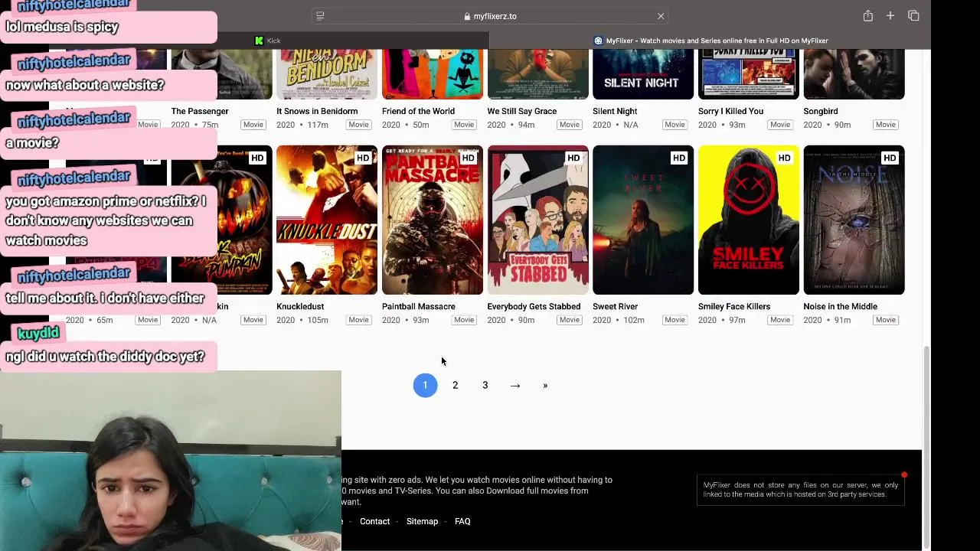Click Movie tag under Knuckledust
The width and height of the screenshot is (980, 551).
click(x=358, y=320)
